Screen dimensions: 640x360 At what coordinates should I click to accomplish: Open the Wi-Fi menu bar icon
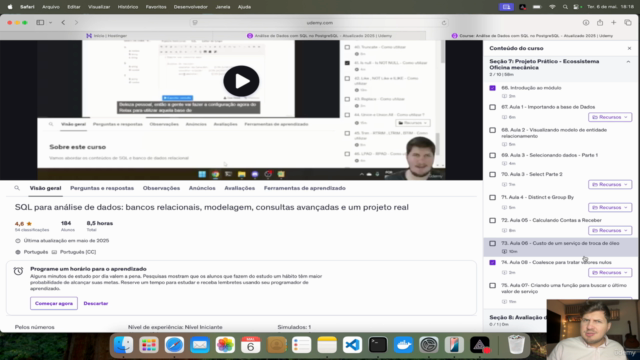pyautogui.click(x=552, y=7)
